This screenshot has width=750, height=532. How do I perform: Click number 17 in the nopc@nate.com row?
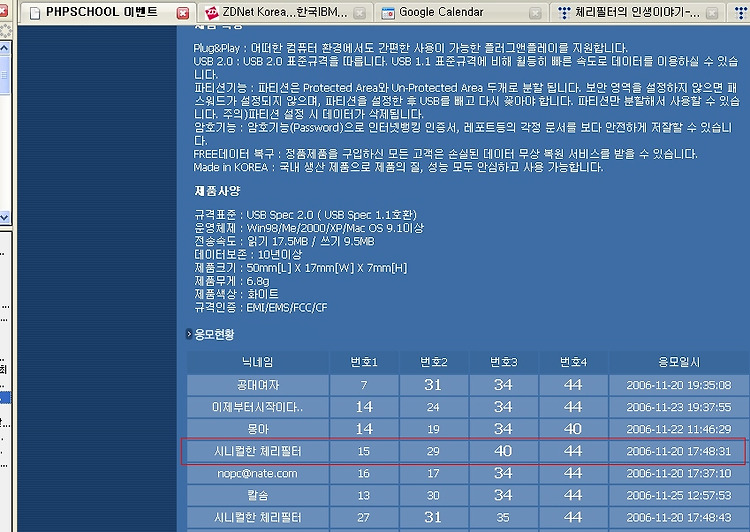433,473
